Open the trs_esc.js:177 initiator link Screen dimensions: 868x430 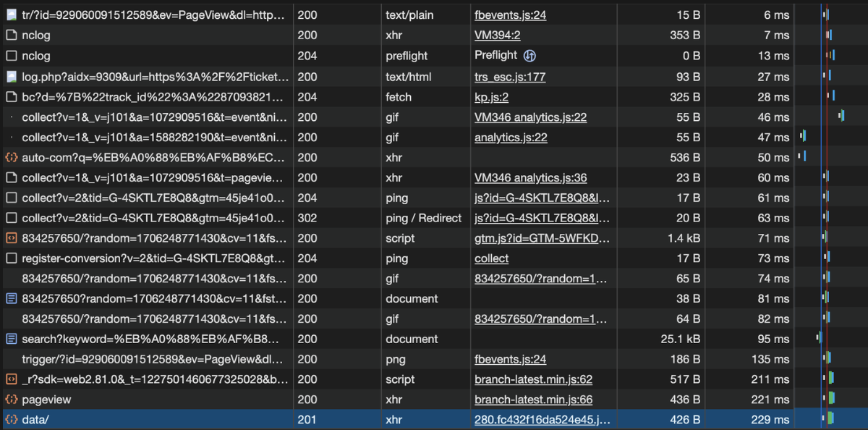coord(510,76)
